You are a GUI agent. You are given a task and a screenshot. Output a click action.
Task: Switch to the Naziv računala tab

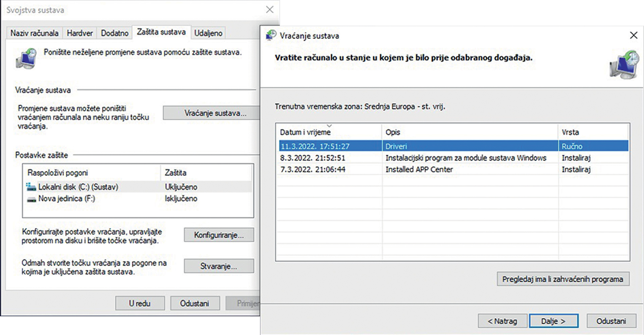[34, 33]
